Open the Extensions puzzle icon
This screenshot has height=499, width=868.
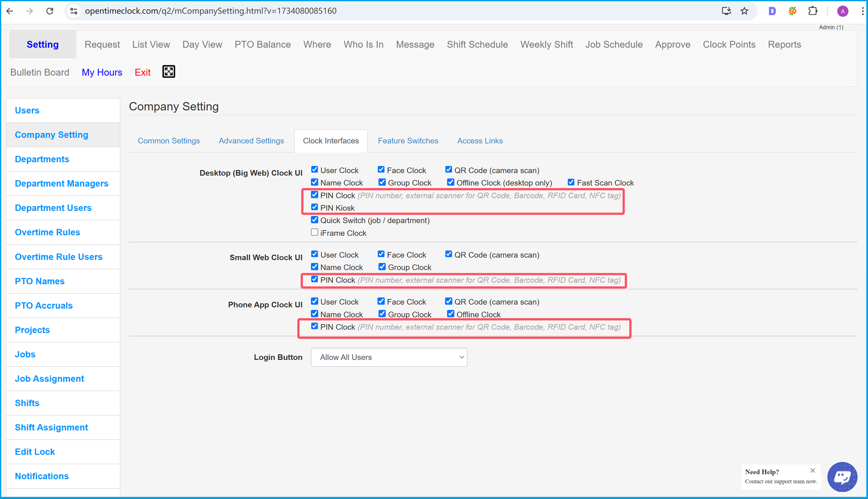813,11
